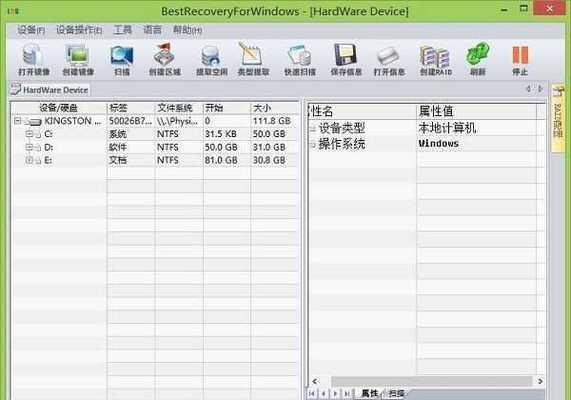Expand the E: partition node
The image size is (571, 400).
29,160
